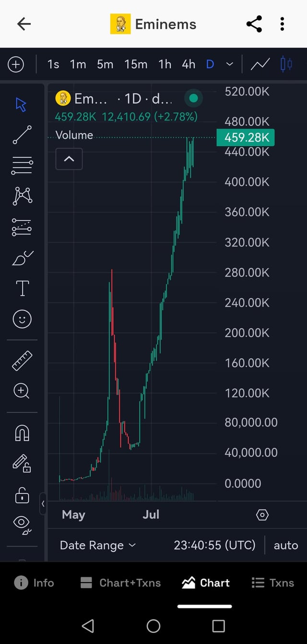The image size is (307, 644).
Task: Activate the zoom in tool
Action: (x=22, y=391)
